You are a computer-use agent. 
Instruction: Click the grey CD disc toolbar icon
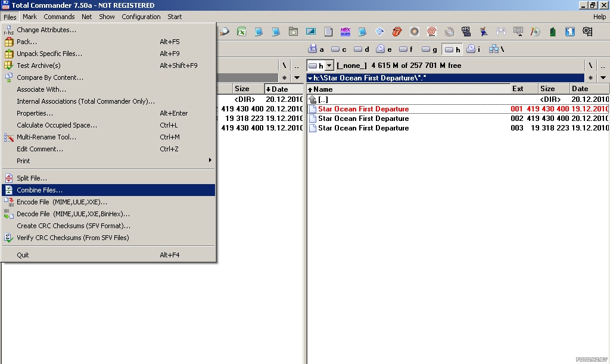(x=449, y=32)
